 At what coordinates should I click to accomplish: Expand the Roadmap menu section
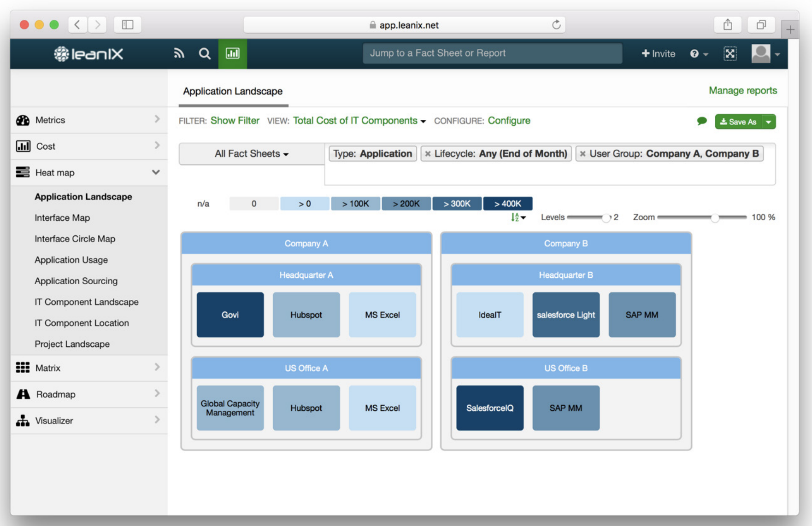(x=157, y=393)
